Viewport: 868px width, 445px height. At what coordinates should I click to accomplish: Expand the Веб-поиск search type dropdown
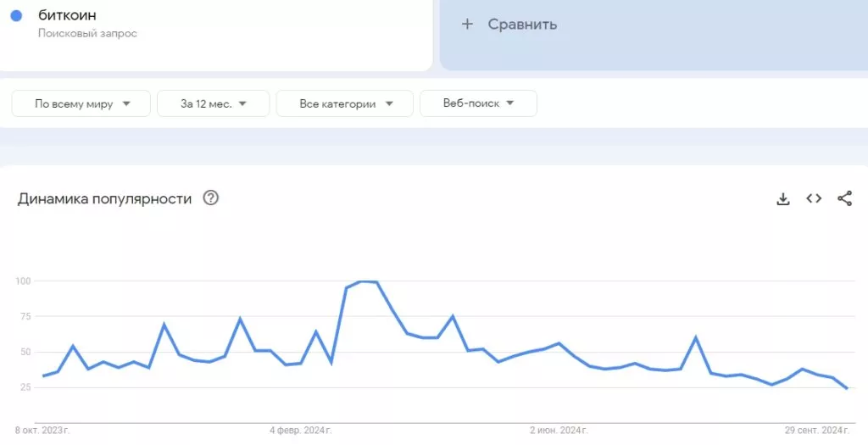pyautogui.click(x=478, y=103)
